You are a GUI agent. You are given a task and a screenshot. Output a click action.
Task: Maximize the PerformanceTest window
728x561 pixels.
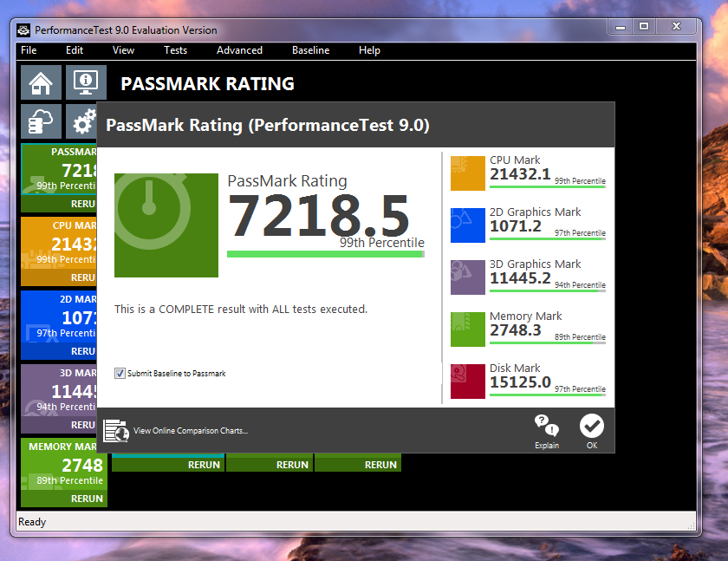point(643,27)
